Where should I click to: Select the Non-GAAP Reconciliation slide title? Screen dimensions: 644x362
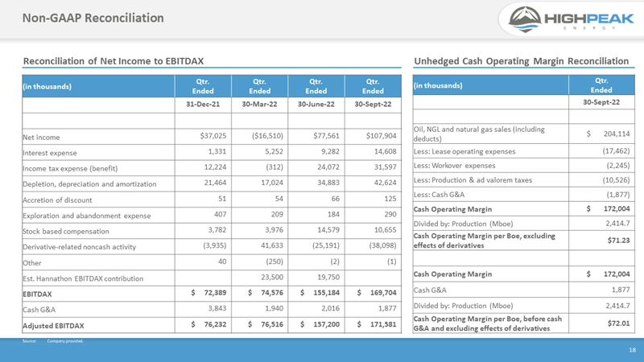(x=93, y=18)
